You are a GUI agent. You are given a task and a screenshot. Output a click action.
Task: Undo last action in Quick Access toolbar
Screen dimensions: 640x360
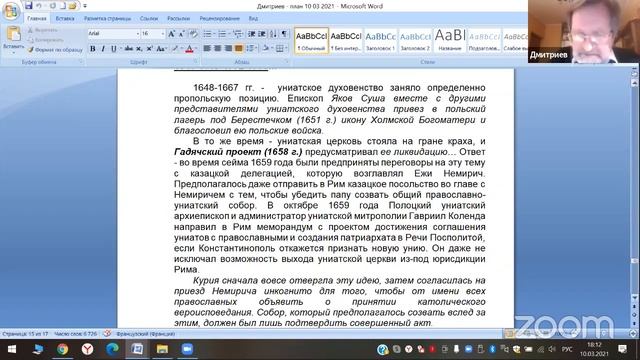pos(39,6)
